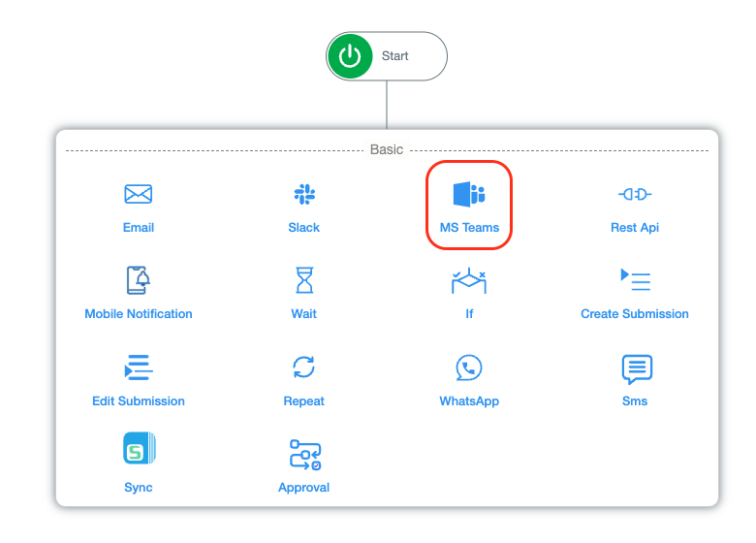Insert an If condition branch icon
The image size is (756, 543).
click(x=469, y=280)
